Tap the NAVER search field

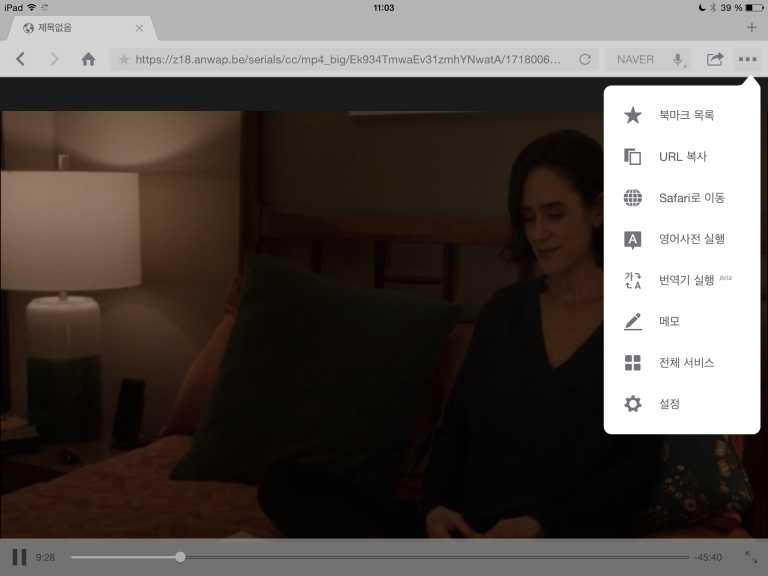coord(636,59)
